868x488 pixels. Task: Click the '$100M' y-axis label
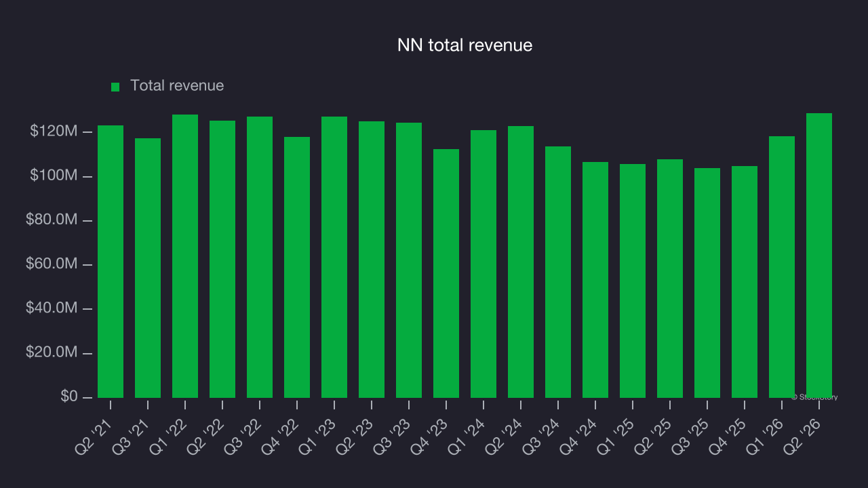(54, 176)
